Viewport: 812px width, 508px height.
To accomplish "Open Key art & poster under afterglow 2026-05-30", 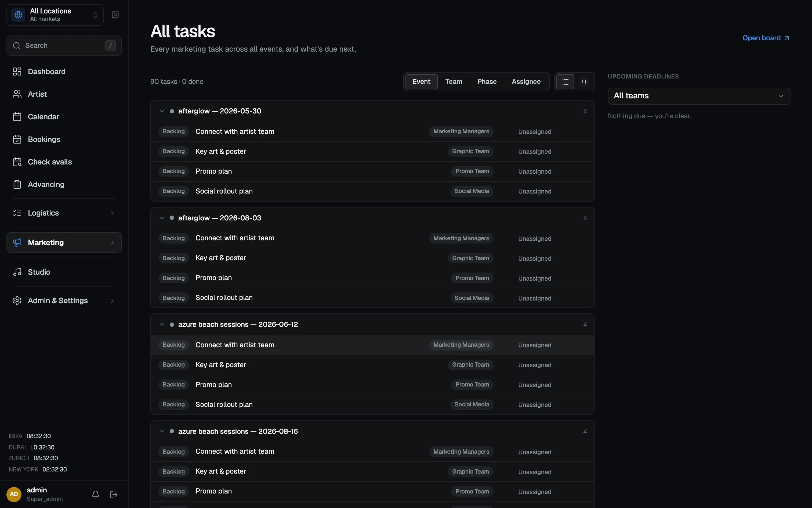I will (221, 152).
